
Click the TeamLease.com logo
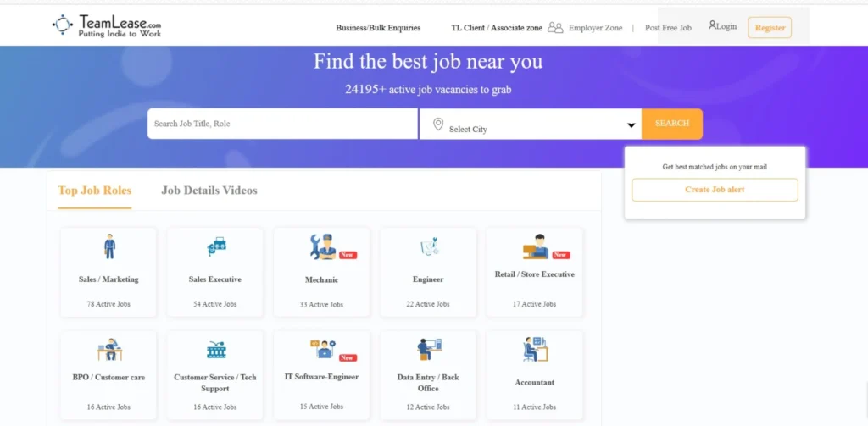point(107,25)
